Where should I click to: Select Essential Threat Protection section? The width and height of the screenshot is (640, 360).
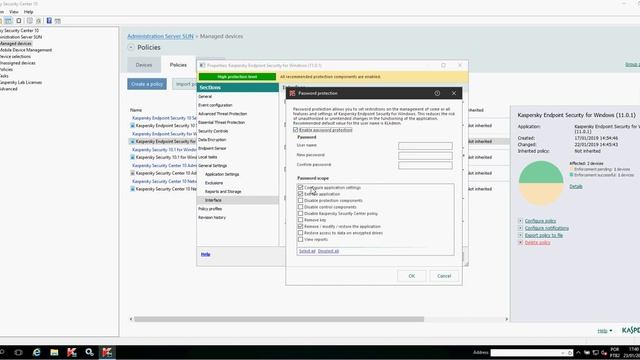pos(222,122)
